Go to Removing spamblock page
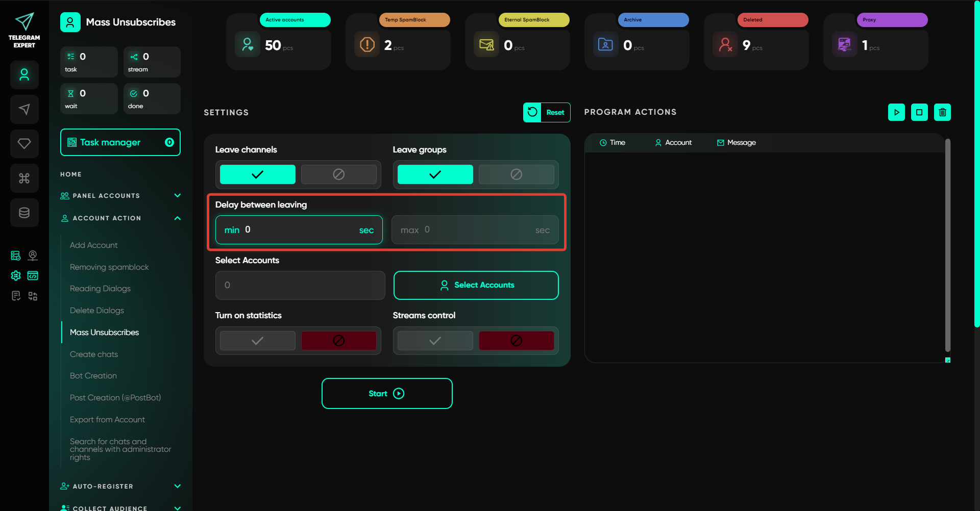 pyautogui.click(x=109, y=267)
